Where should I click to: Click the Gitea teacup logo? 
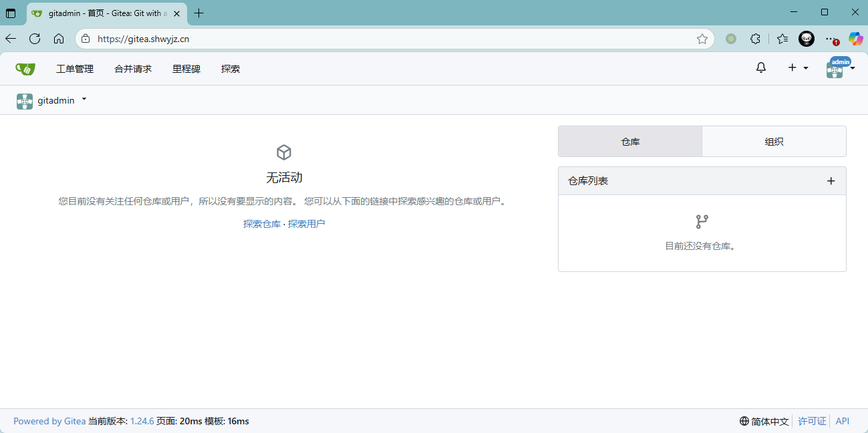[25, 69]
